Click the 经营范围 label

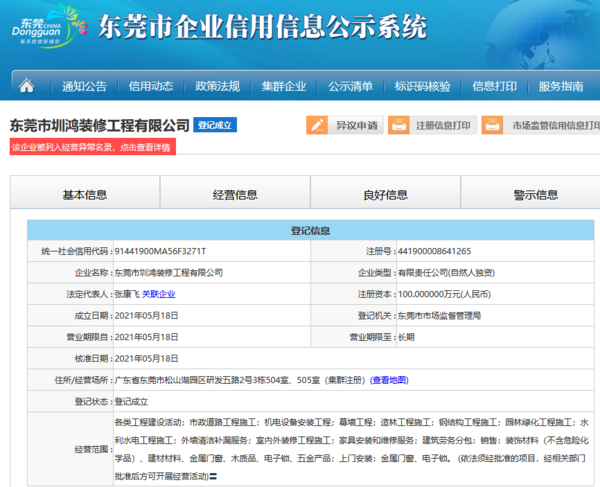[x=93, y=449]
